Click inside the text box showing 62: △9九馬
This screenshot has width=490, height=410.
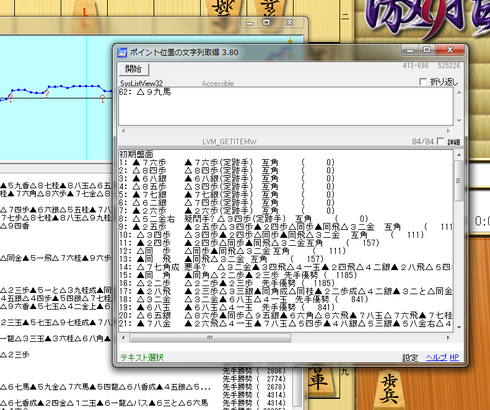tap(286, 106)
